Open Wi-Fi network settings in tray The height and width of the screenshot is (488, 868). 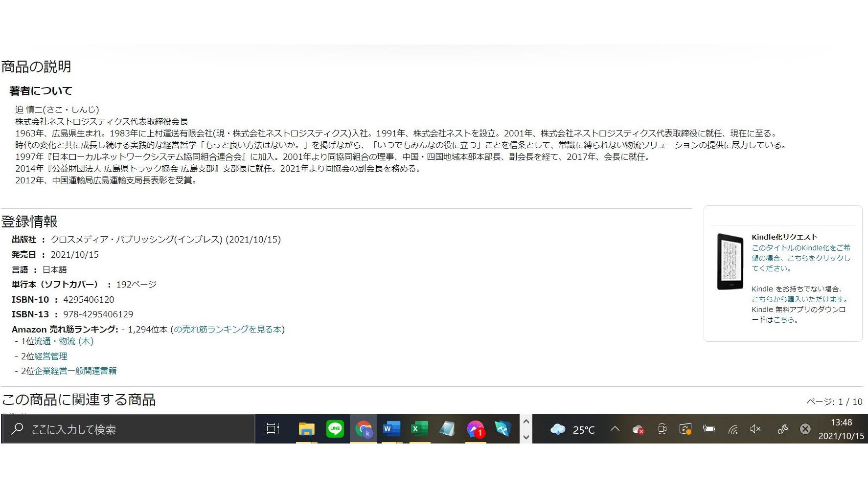pos(732,429)
